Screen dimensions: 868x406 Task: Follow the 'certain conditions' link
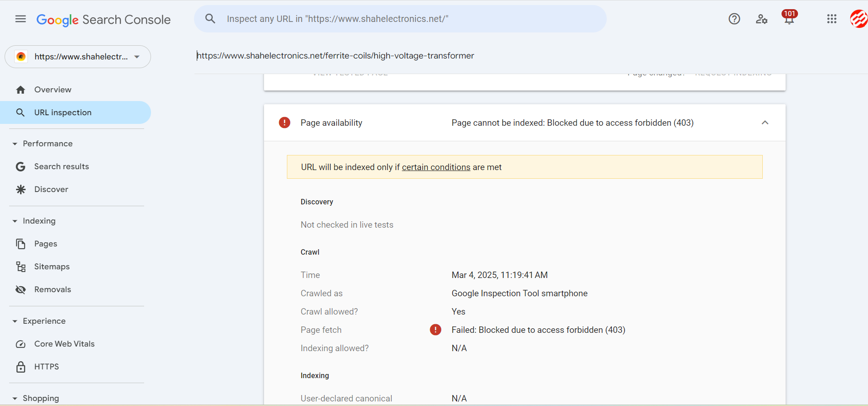click(436, 167)
